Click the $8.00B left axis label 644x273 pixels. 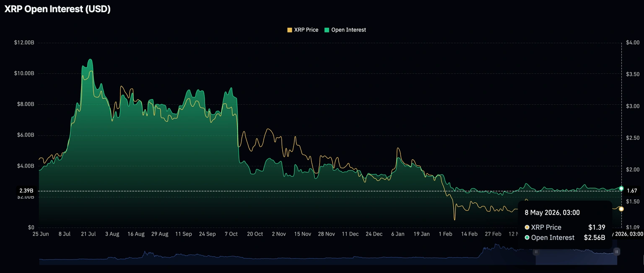[25, 104]
